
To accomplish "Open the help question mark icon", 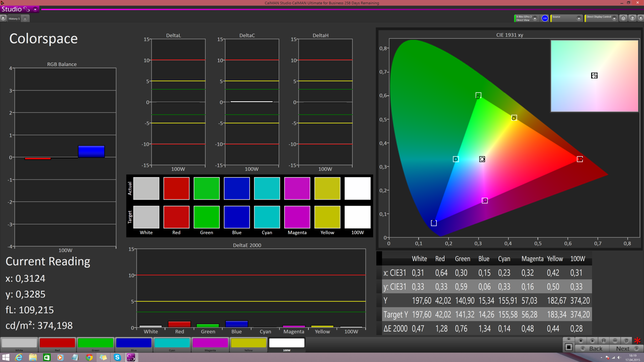I will [x=632, y=18].
